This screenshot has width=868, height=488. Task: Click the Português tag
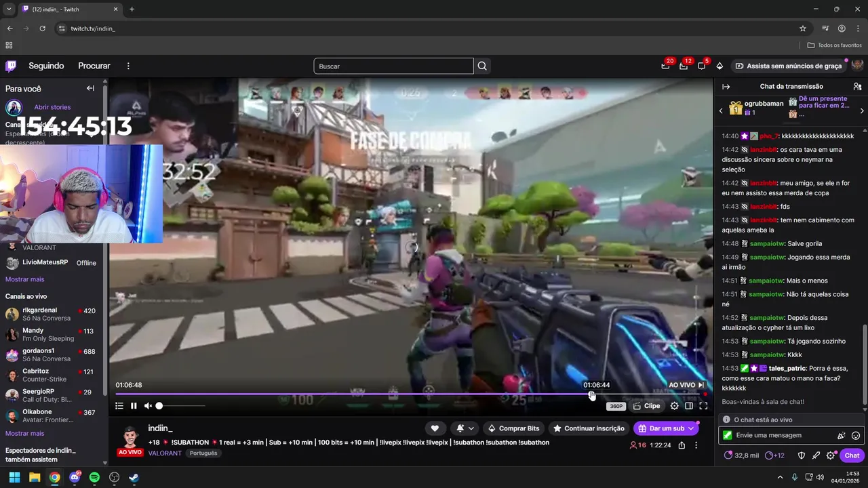[203, 453]
